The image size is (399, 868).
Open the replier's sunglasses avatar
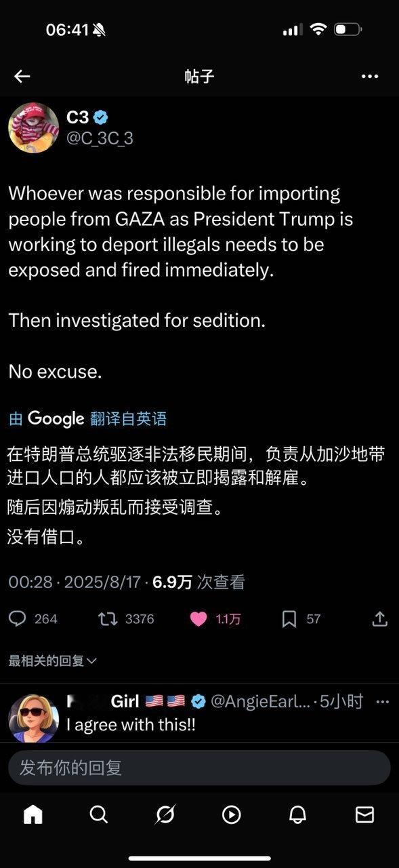(34, 717)
